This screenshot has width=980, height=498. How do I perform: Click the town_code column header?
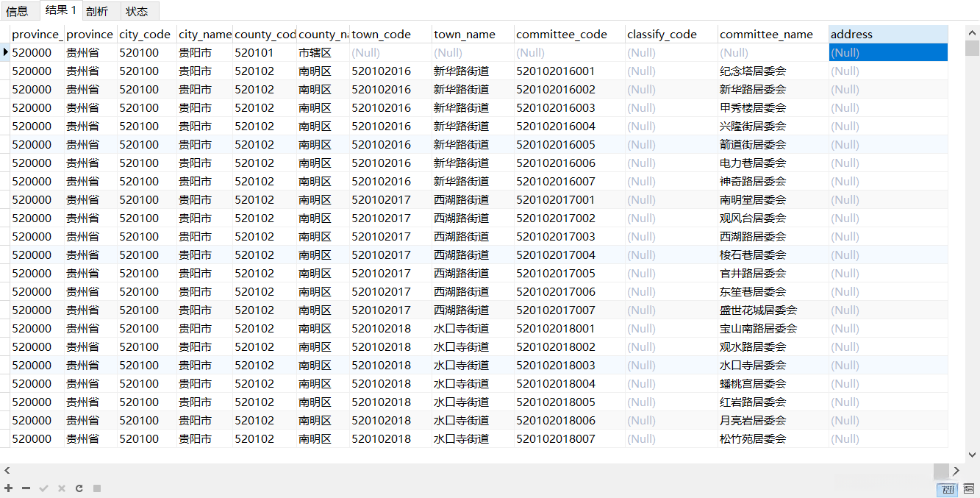coord(390,34)
